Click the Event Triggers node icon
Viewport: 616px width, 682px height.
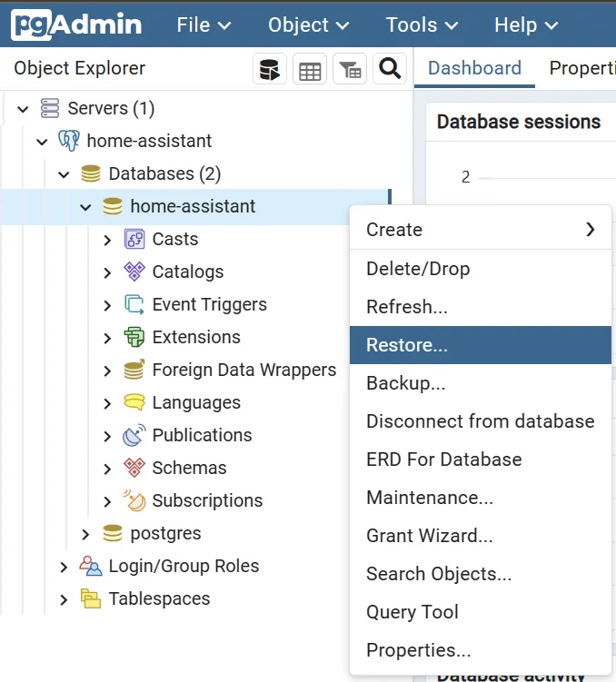tap(134, 305)
